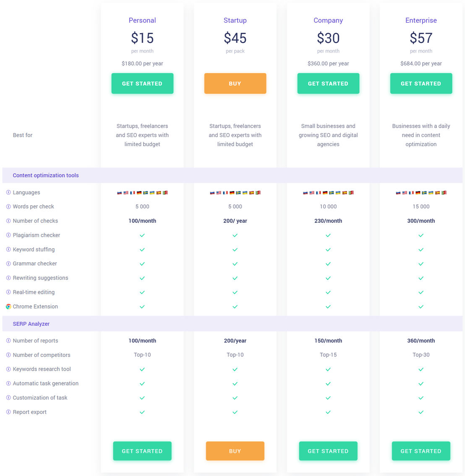Click top Get Started button under Enterprise
This screenshot has height=476, width=465.
click(421, 84)
